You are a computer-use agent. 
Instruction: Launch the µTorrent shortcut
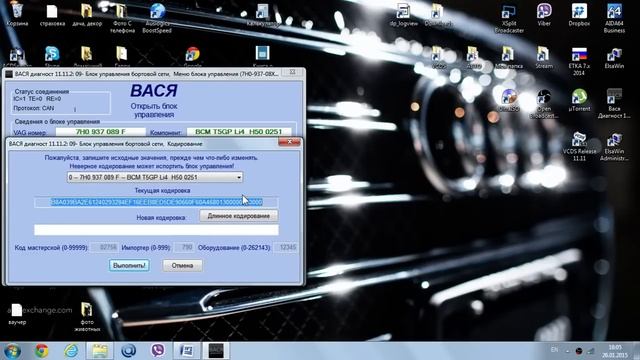[579, 100]
